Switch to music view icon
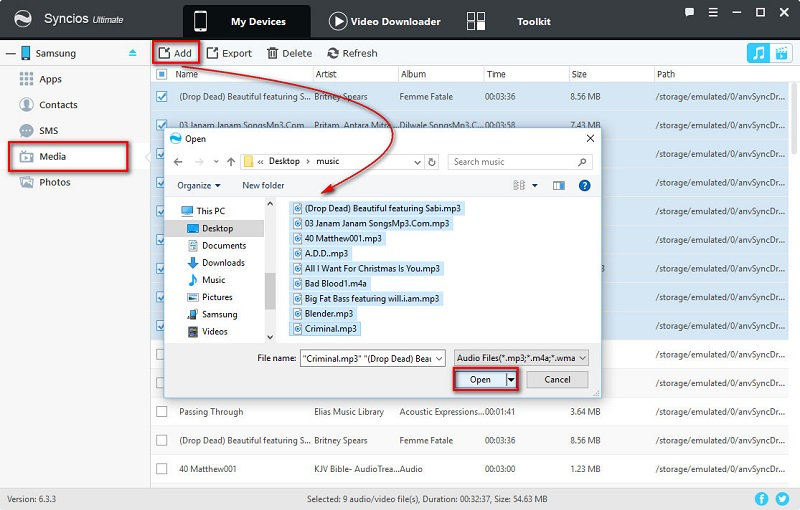Image resolution: width=800 pixels, height=510 pixels. coord(759,53)
